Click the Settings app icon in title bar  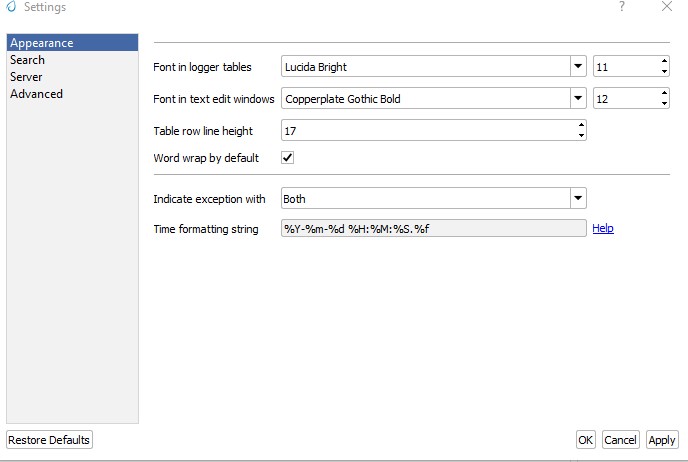point(11,8)
